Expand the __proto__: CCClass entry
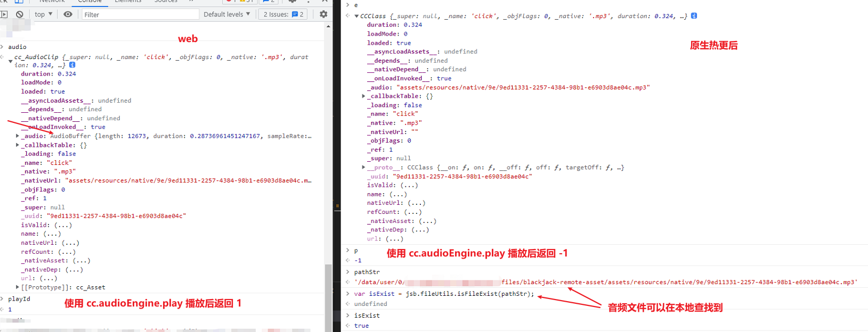The image size is (868, 332). [x=363, y=168]
